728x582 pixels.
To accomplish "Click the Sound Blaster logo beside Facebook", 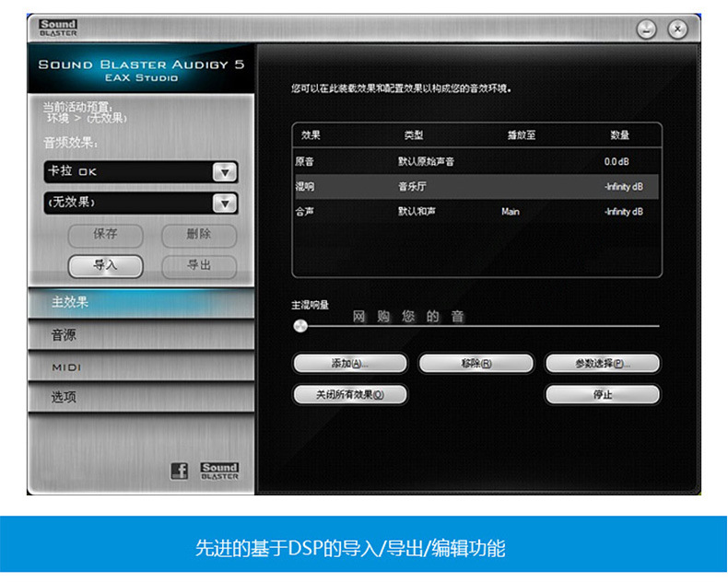I will point(219,471).
